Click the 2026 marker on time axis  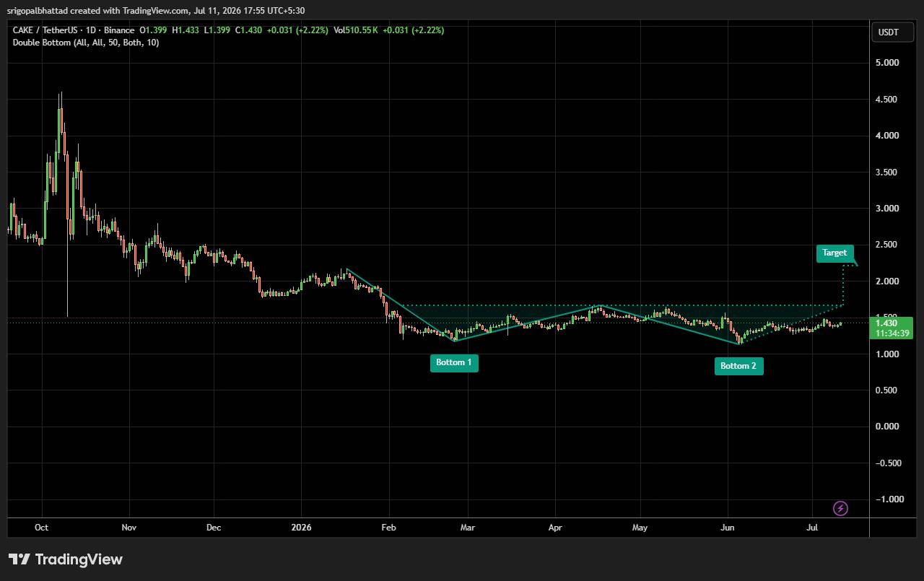(x=301, y=528)
